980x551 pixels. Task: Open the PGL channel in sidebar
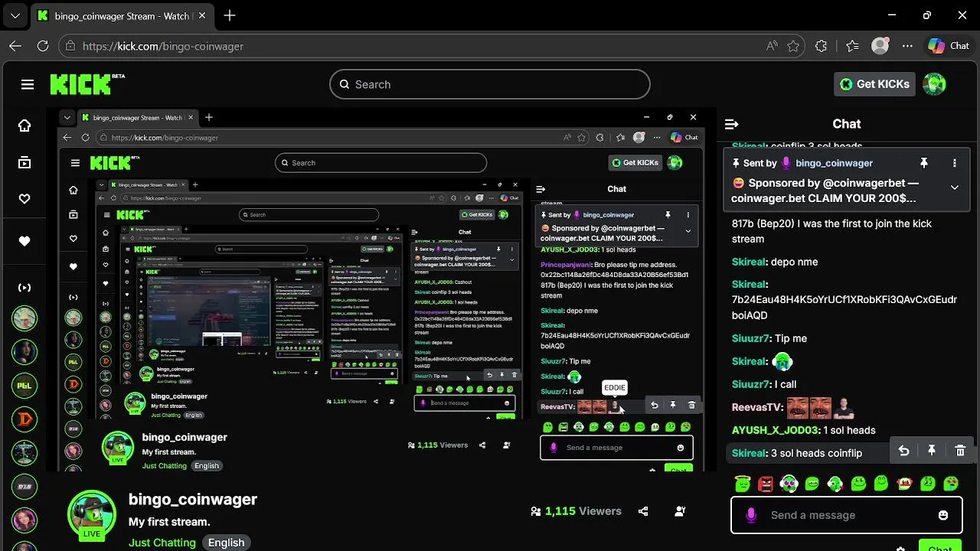(x=24, y=386)
